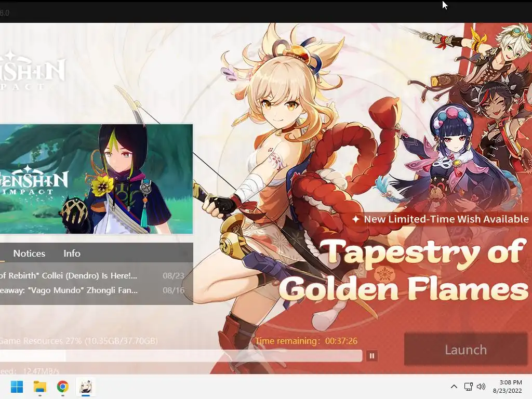Show hidden system tray icons
This screenshot has width=532, height=399.
[x=454, y=387]
